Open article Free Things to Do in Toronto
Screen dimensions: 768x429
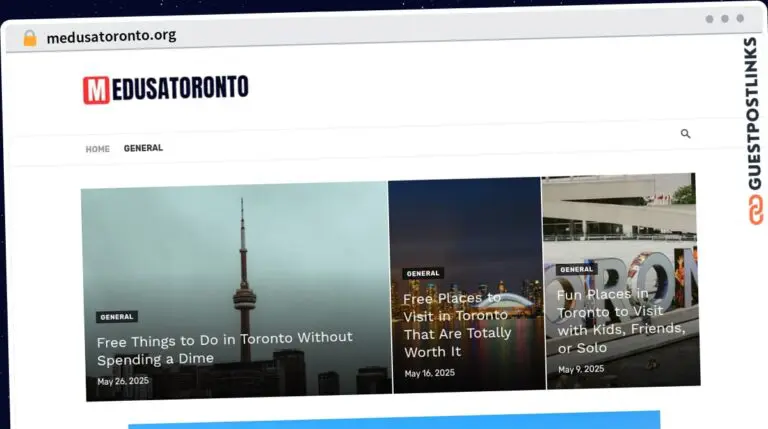(x=224, y=348)
